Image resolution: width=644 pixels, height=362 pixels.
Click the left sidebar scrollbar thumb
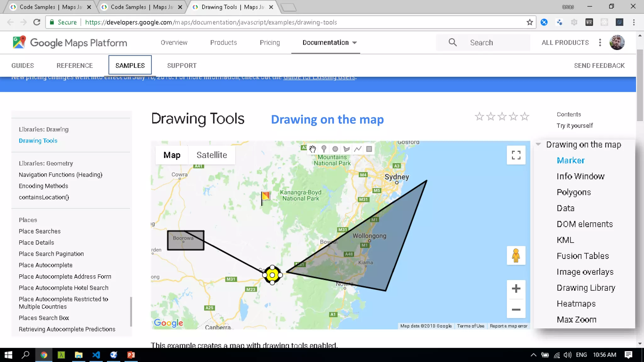[131, 312]
